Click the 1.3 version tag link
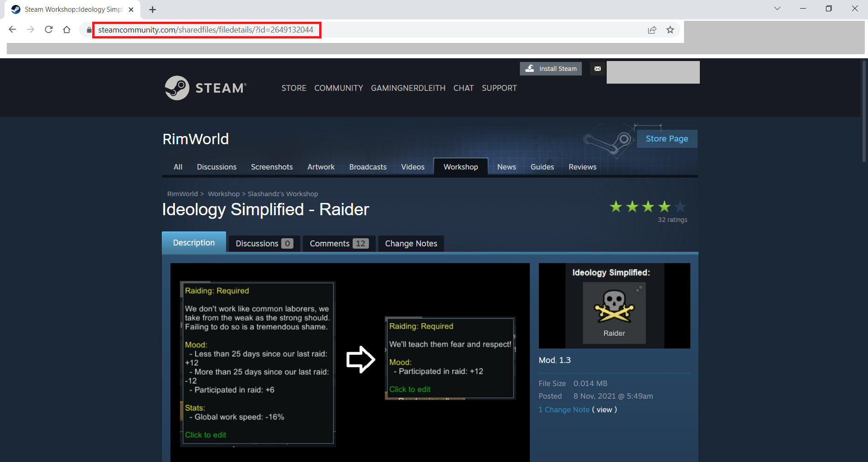868x462 pixels. (x=565, y=360)
